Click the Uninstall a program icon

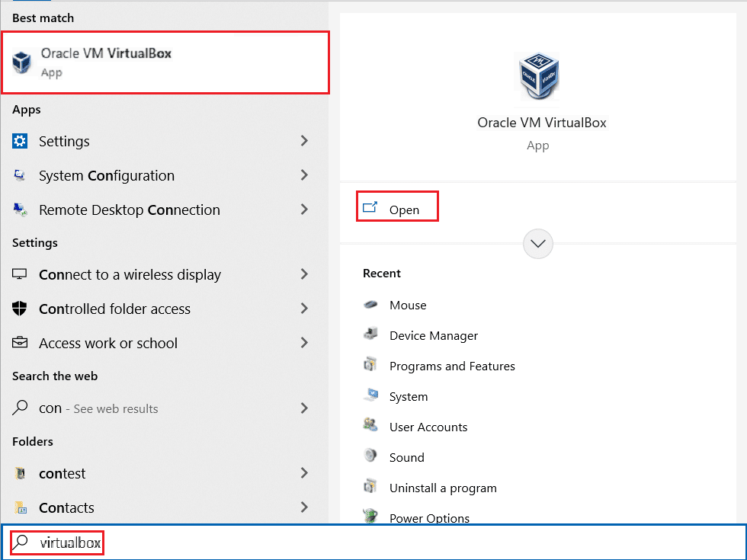coord(370,486)
